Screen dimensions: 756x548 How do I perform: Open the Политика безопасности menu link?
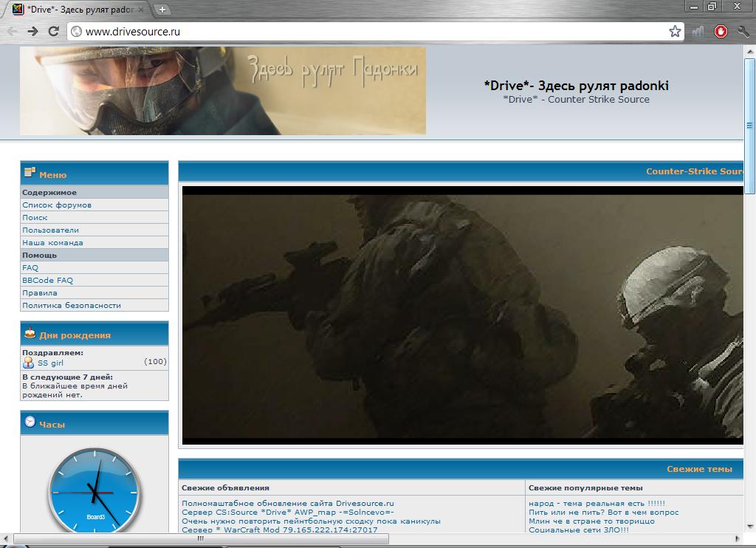pyautogui.click(x=72, y=305)
